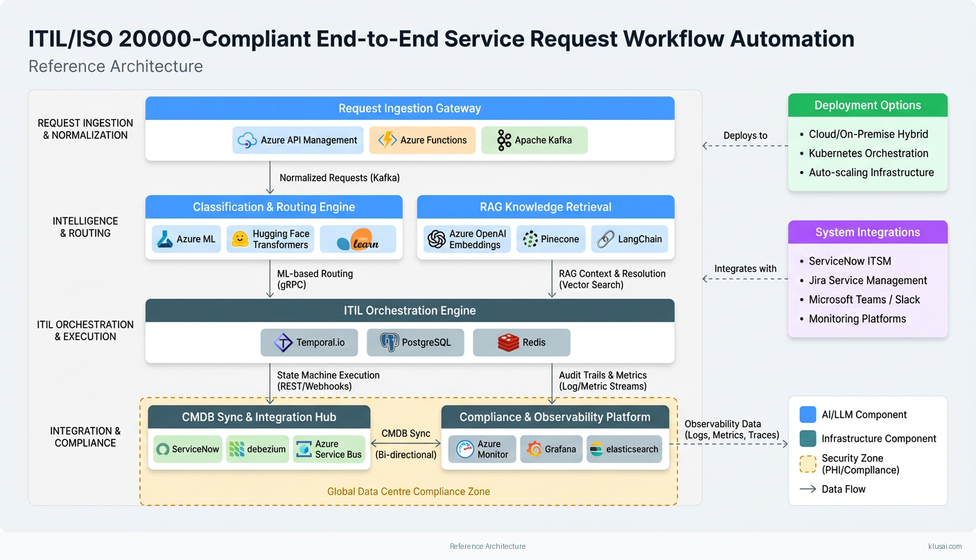Click the klusai.com footer link

click(945, 546)
